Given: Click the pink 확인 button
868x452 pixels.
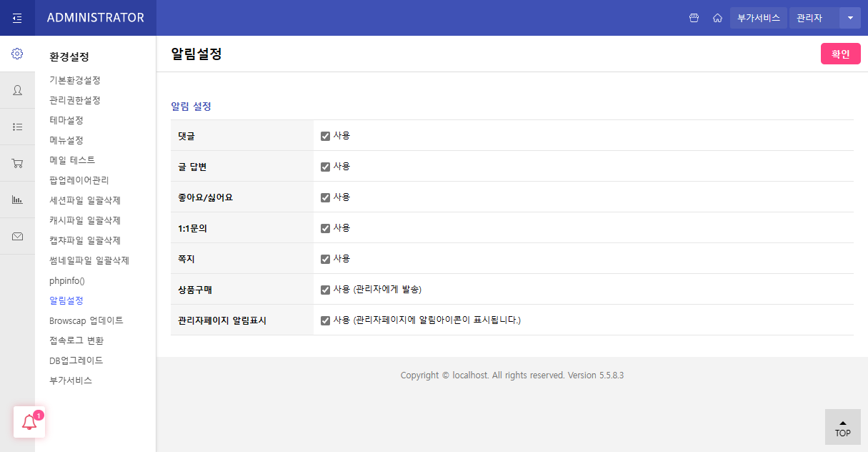Looking at the screenshot, I should click(840, 54).
